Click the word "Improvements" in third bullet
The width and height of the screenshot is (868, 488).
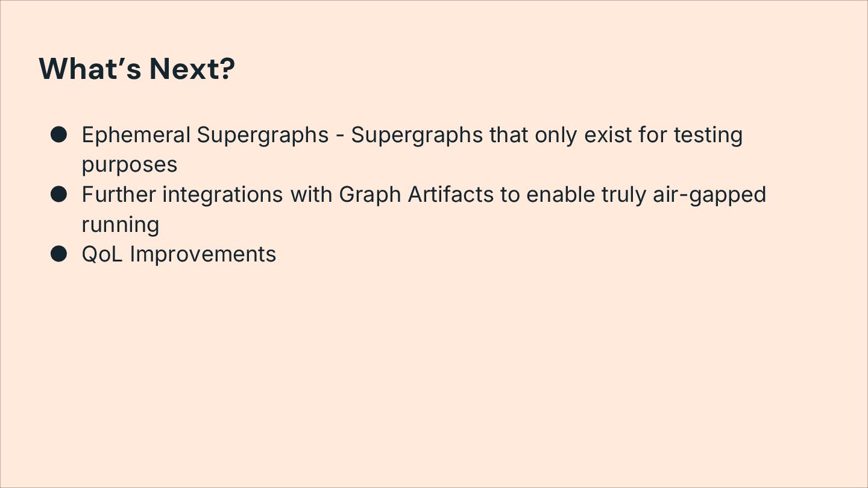[x=203, y=254]
